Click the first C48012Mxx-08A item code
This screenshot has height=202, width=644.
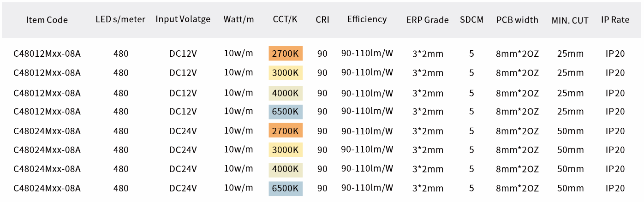[x=47, y=53]
